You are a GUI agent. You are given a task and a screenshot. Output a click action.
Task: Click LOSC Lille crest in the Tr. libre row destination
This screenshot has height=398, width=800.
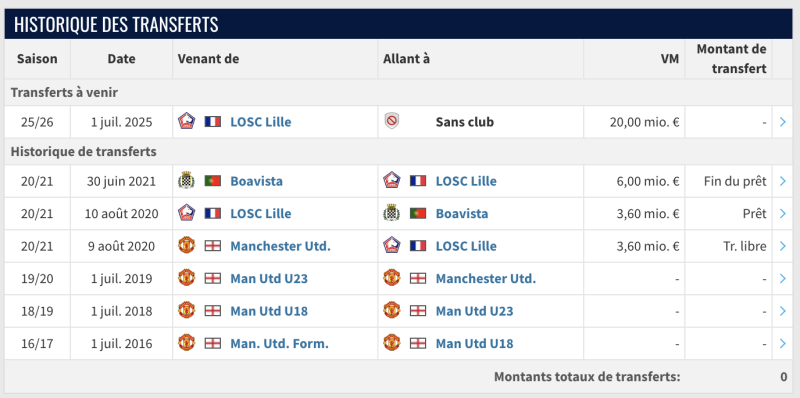tap(391, 245)
